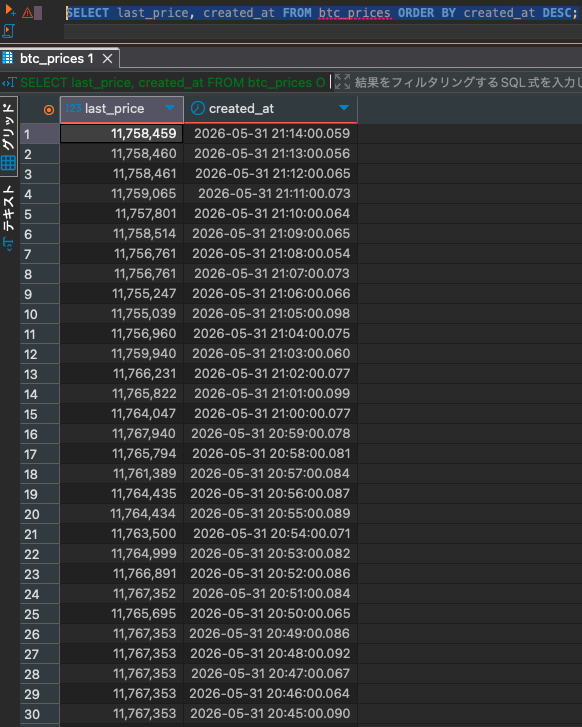This screenshot has width=582, height=727.
Task: Select timestamp 2026-05-31 21:12:00.065
Action: pyautogui.click(x=271, y=174)
